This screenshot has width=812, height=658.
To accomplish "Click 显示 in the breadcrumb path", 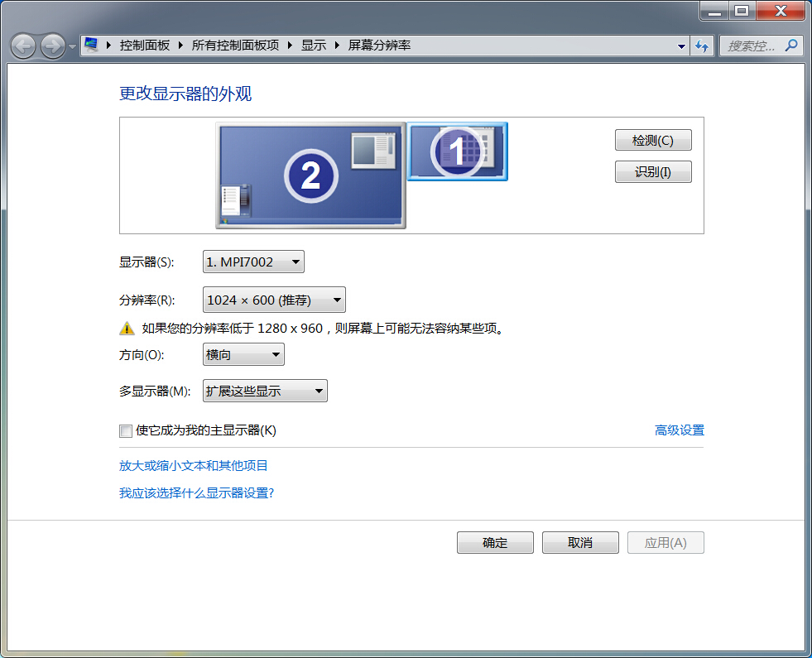I will coord(314,46).
